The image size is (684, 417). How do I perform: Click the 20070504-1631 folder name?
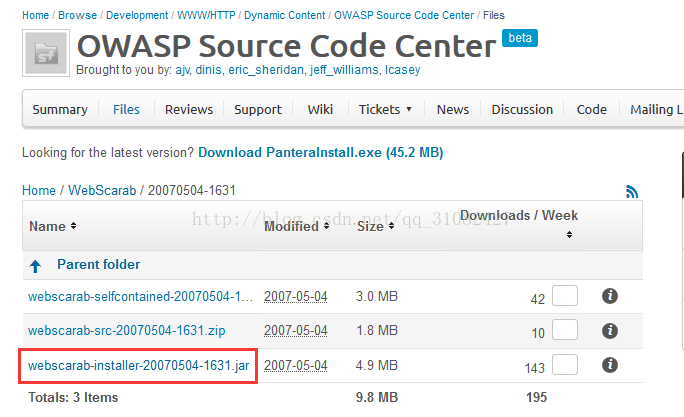click(x=192, y=191)
